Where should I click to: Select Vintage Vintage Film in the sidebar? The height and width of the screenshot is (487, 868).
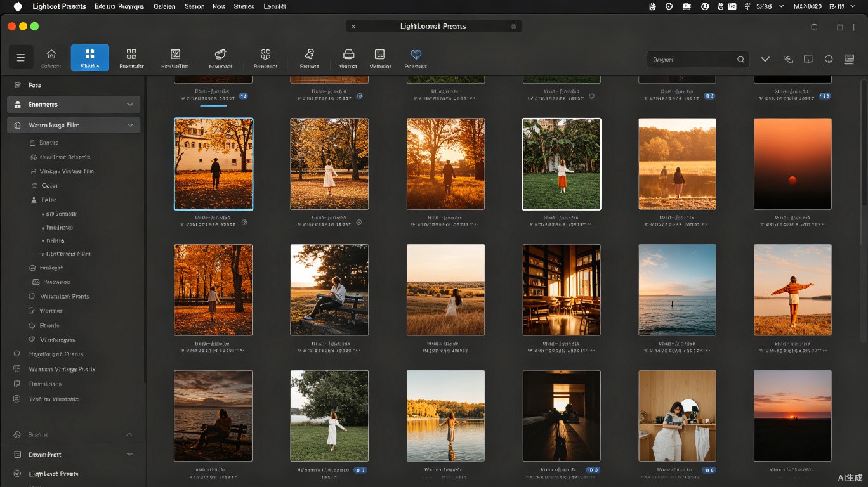tap(67, 171)
